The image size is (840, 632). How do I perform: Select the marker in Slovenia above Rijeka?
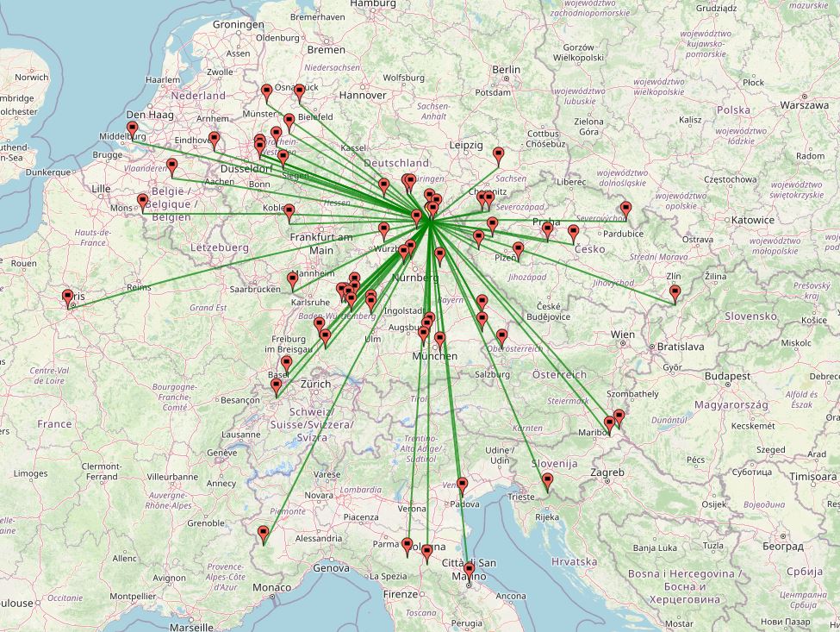[x=547, y=481]
